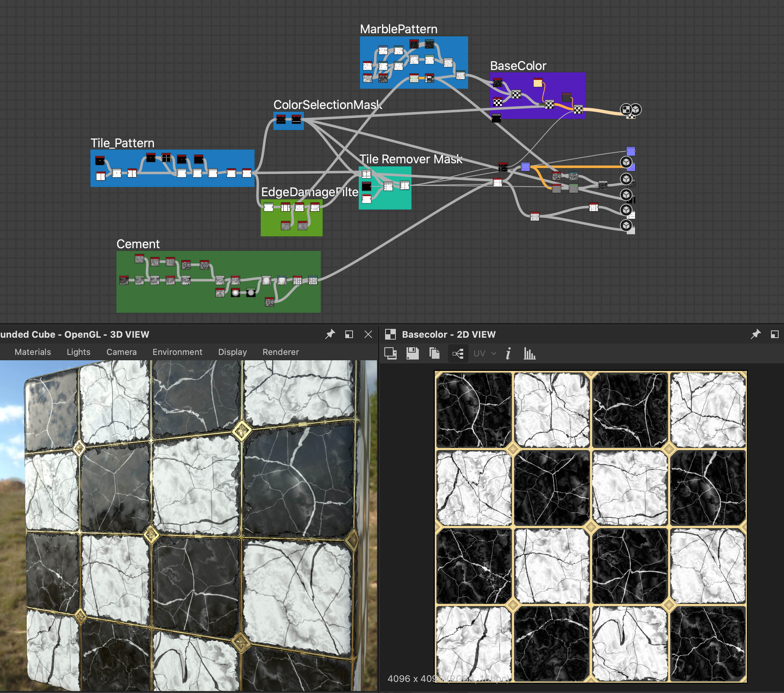The height and width of the screenshot is (693, 784).
Task: Undock the 3D view panel
Action: point(349,334)
